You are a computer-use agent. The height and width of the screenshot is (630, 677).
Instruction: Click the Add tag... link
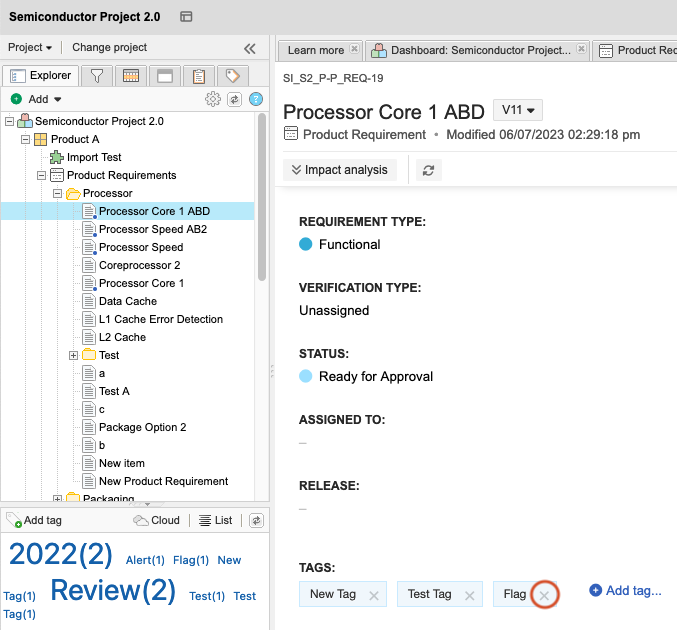coord(626,591)
